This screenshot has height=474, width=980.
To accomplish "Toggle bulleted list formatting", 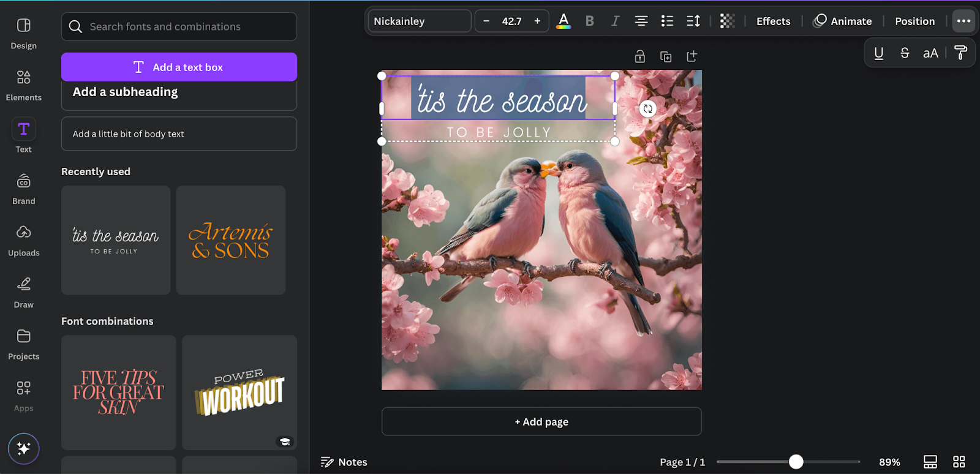I will 667,21.
